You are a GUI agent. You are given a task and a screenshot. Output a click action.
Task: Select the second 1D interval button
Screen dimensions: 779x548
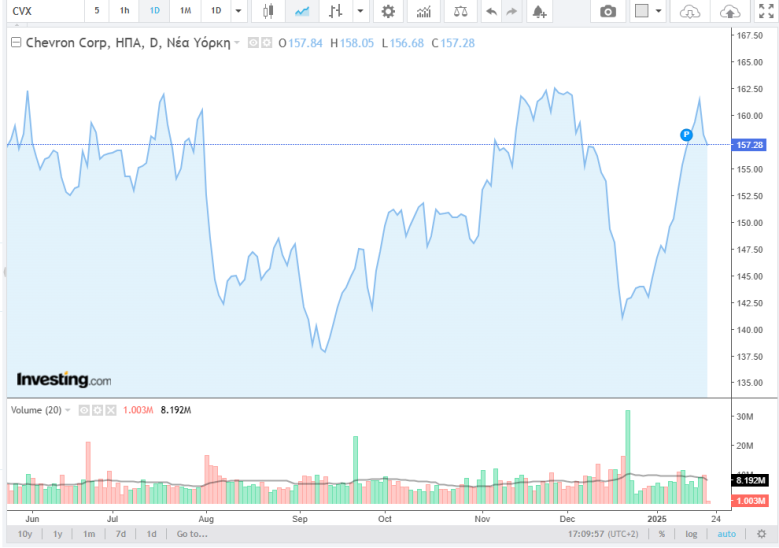(216, 11)
